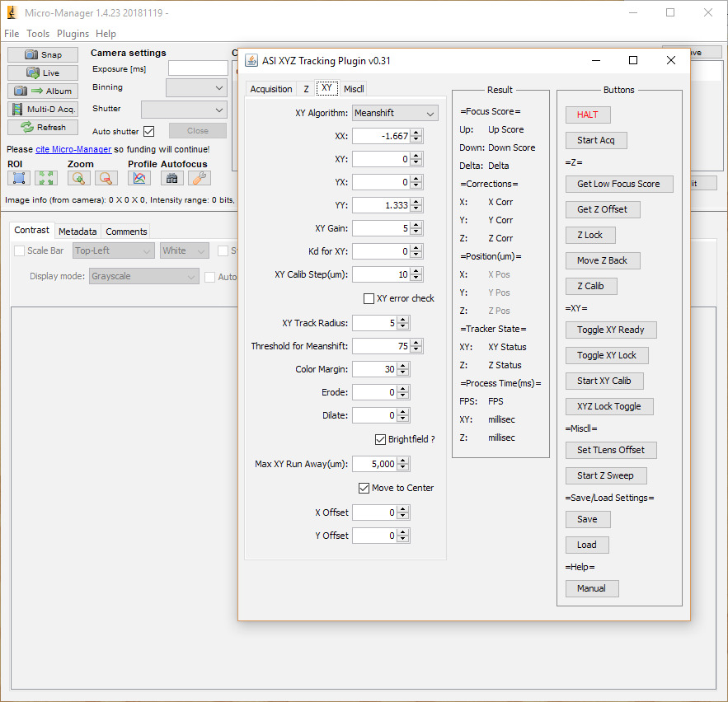This screenshot has height=702, width=728.
Task: Click the Zoom out magnifier icon
Action: 106,178
